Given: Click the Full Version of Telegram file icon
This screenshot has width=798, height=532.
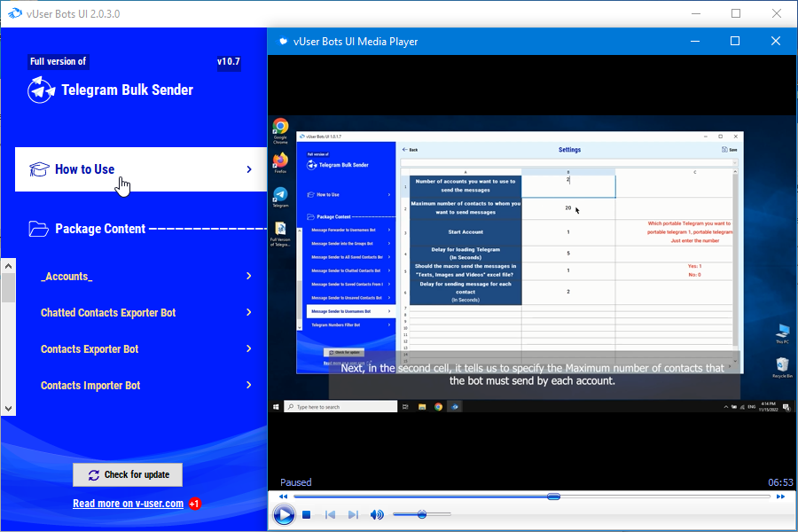Looking at the screenshot, I should coord(280,234).
